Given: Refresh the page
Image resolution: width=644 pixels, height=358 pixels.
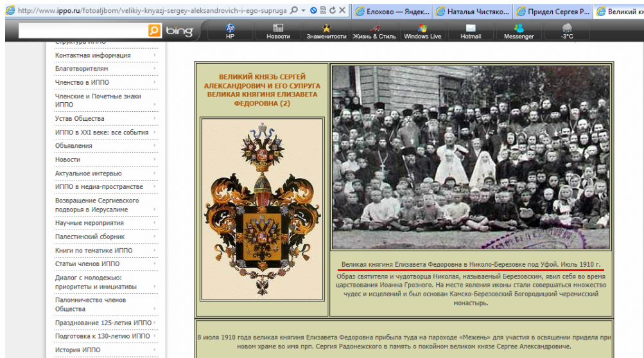Looking at the screenshot, I should [x=333, y=10].
